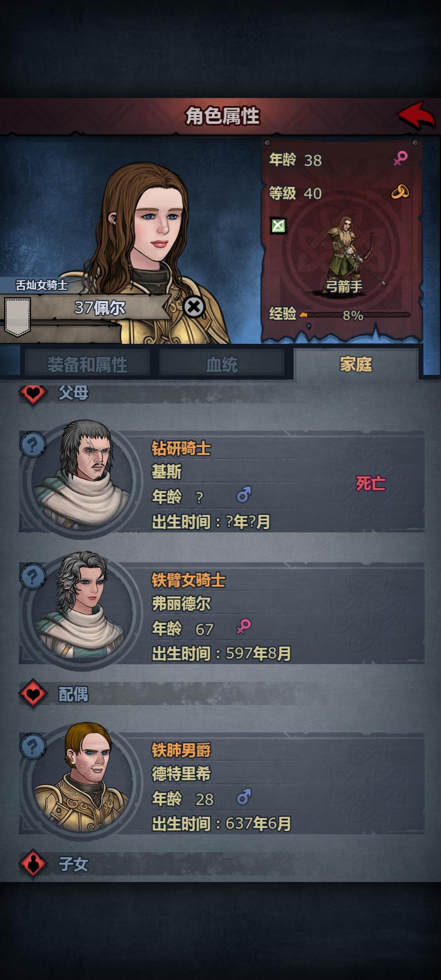Image resolution: width=441 pixels, height=980 pixels.
Task: Click the 经验 experience progress bar
Action: pos(354,315)
